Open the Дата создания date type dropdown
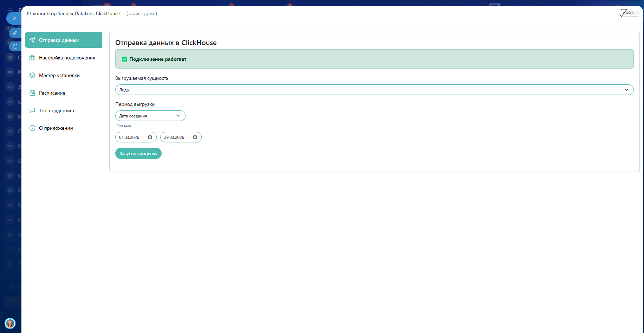 150,116
